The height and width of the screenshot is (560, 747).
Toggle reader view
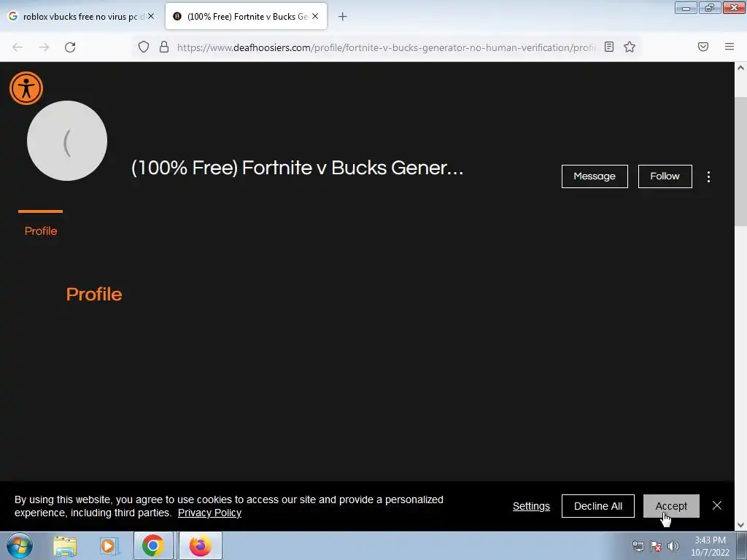(x=609, y=47)
